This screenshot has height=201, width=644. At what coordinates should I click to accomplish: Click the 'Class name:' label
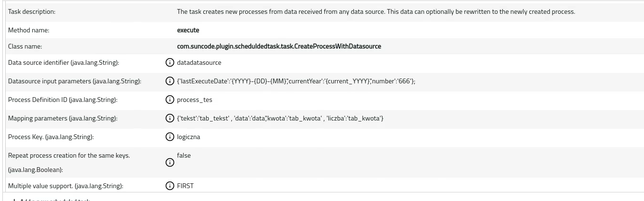pyautogui.click(x=25, y=46)
